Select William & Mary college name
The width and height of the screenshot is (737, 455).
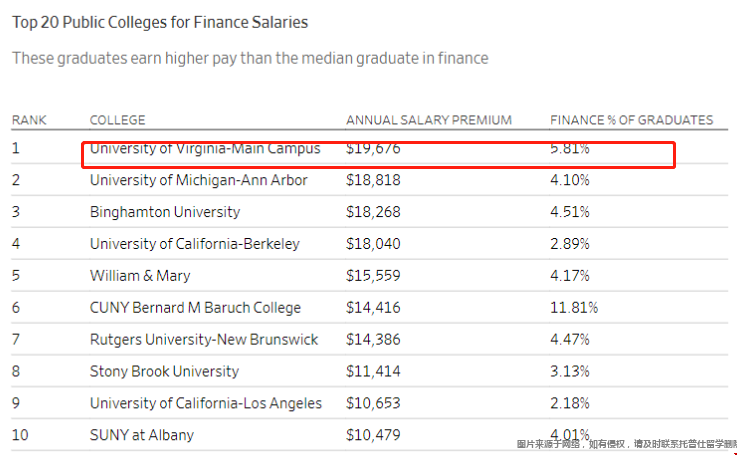pos(140,276)
